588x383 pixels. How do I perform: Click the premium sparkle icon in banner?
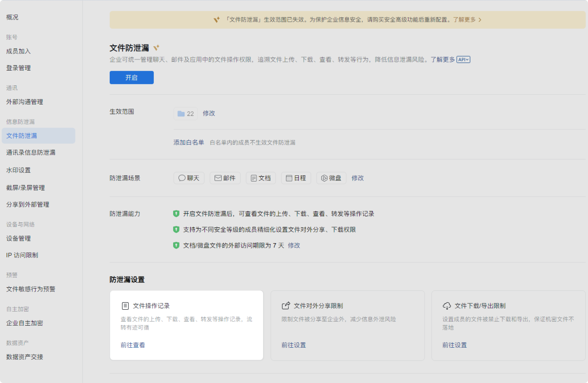tap(217, 19)
